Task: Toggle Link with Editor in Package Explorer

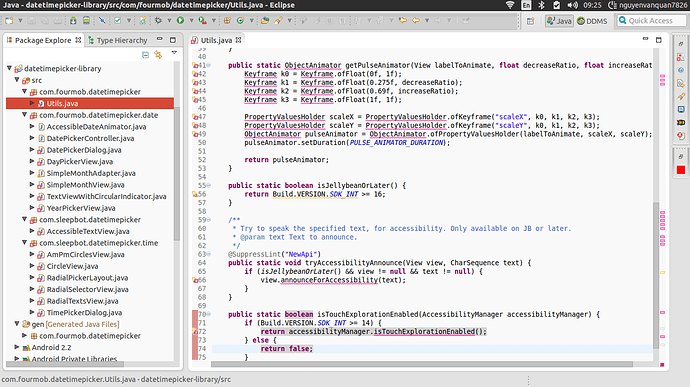Action: [x=158, y=55]
